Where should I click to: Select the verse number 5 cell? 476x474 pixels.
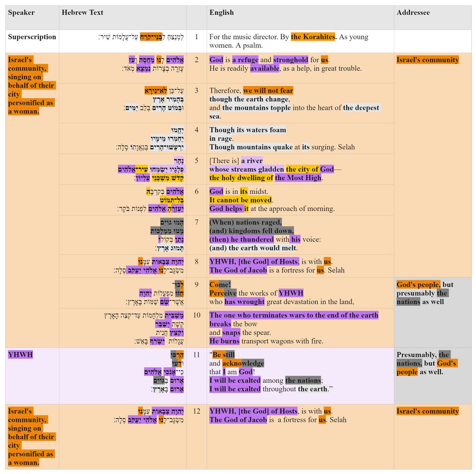197,161
